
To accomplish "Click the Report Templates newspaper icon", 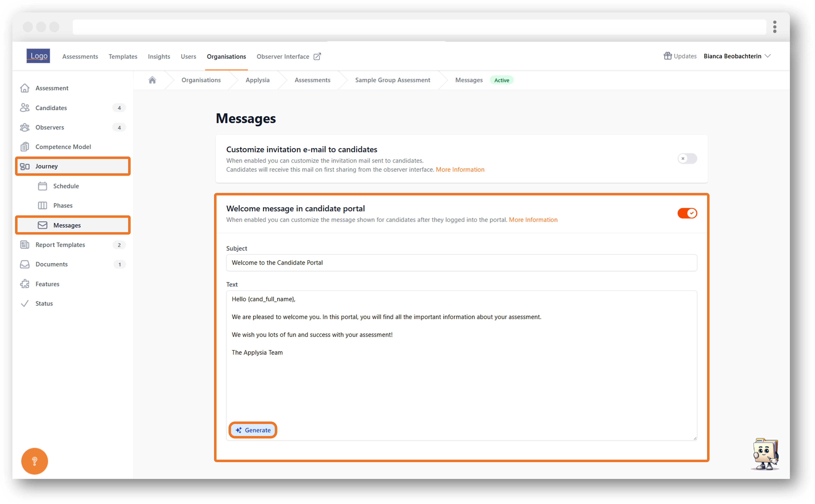I will pyautogui.click(x=25, y=245).
